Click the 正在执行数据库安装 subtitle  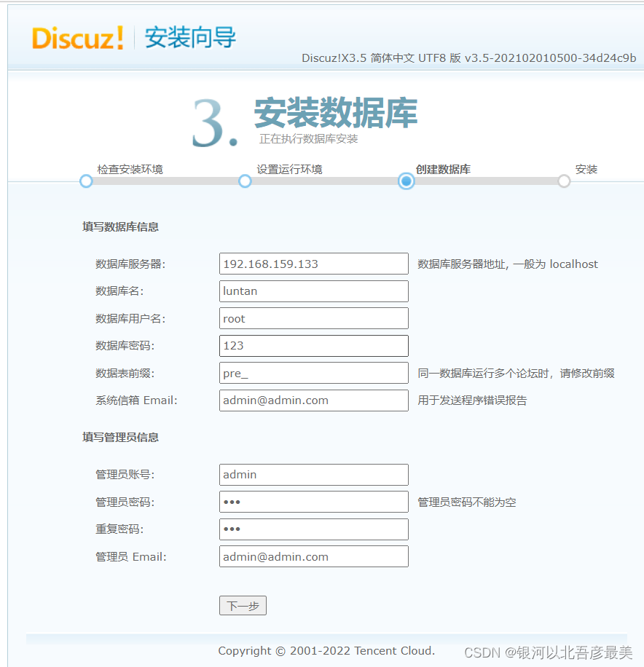309,138
